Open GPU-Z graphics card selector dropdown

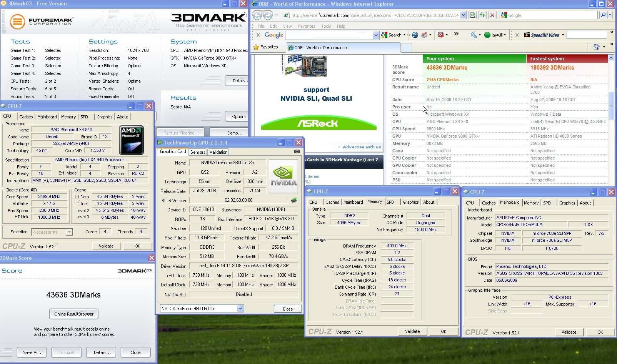coord(240,309)
